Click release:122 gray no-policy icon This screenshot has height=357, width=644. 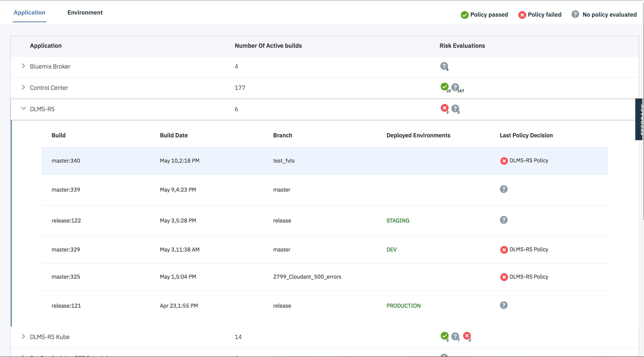coord(503,220)
